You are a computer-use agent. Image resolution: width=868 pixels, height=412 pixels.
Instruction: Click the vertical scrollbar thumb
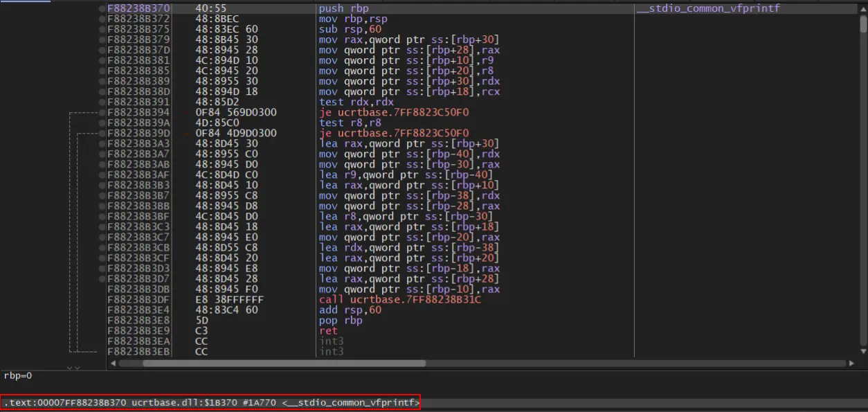coord(862,24)
